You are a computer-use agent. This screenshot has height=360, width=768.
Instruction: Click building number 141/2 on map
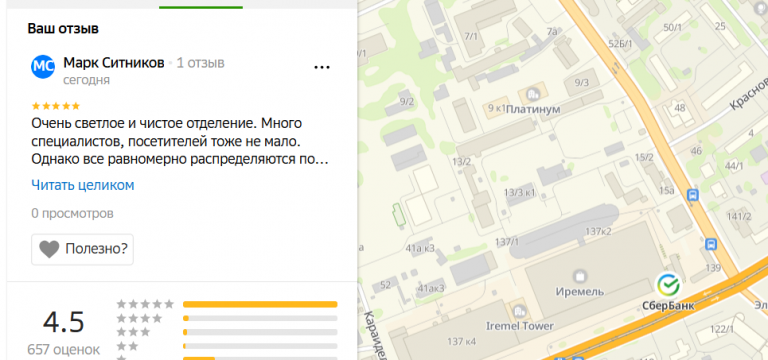tap(739, 216)
